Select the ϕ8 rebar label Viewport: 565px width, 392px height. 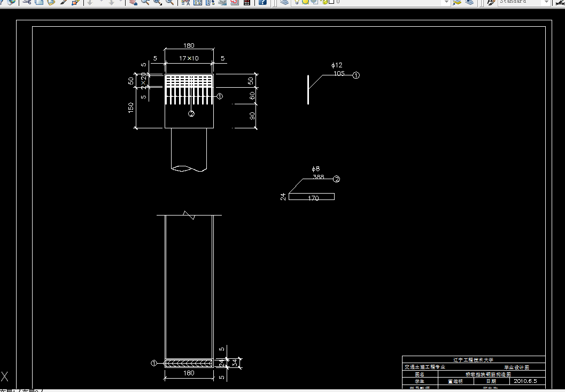[x=316, y=169]
